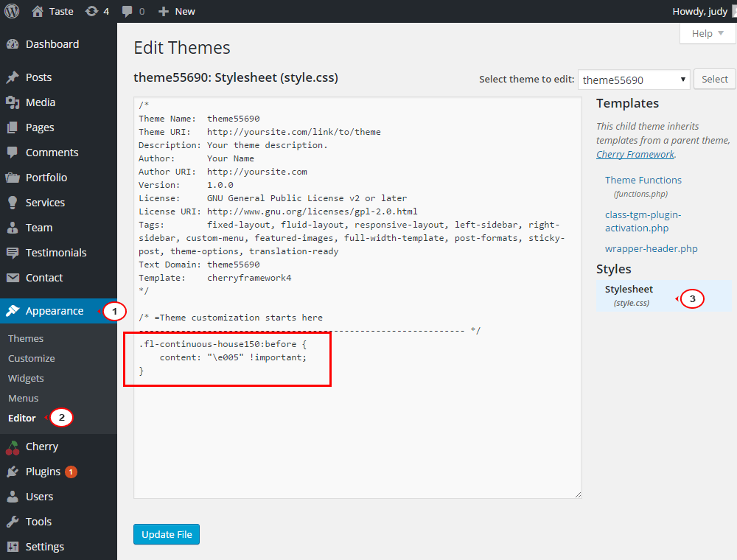Image resolution: width=737 pixels, height=560 pixels.
Task: Click the Edit Themes heading
Action: pos(182,48)
